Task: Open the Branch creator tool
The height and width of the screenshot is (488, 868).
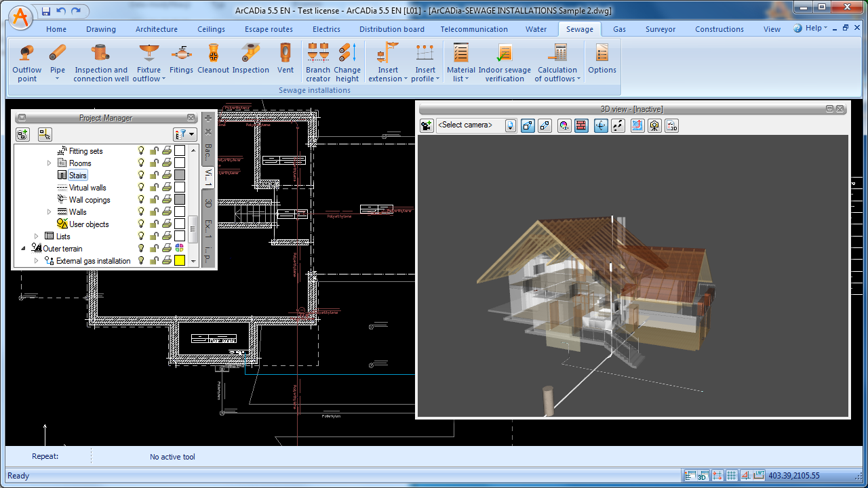Action: [318, 62]
